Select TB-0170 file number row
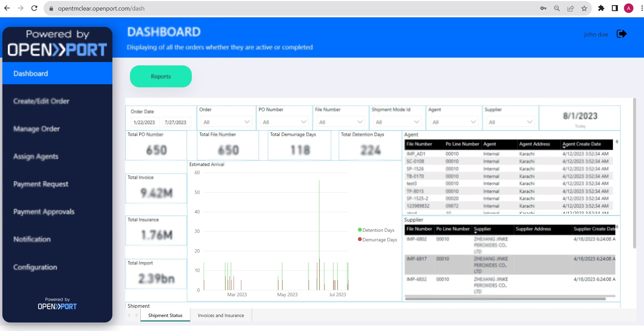This screenshot has height=331, width=644. [509, 176]
